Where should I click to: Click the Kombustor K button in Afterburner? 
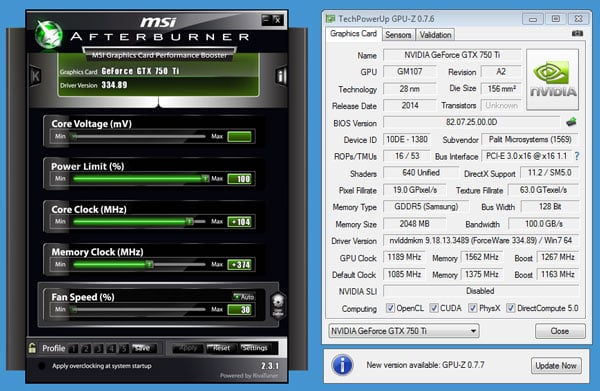36,76
